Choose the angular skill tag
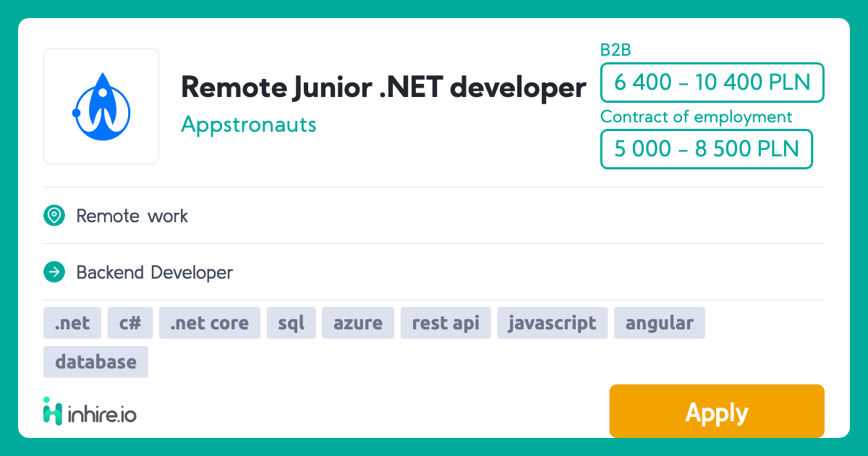This screenshot has height=456, width=868. [x=659, y=323]
